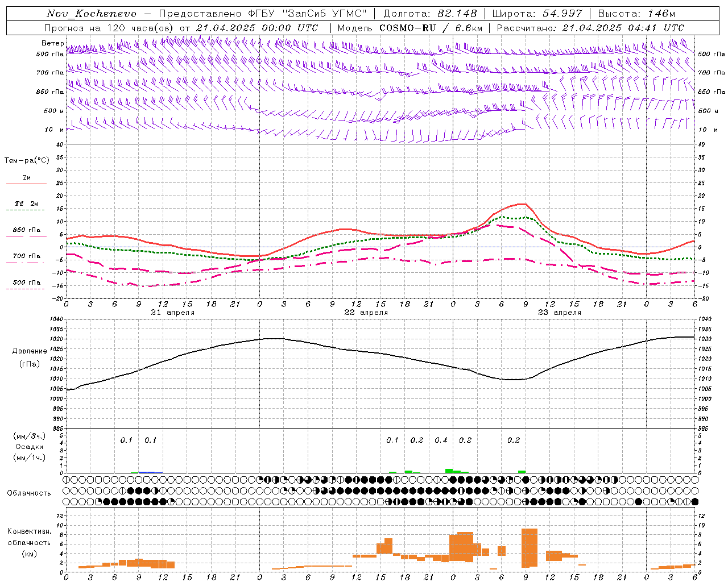Click the 500 гПа entry in temperature legend
728x582 pixels.
26,282
